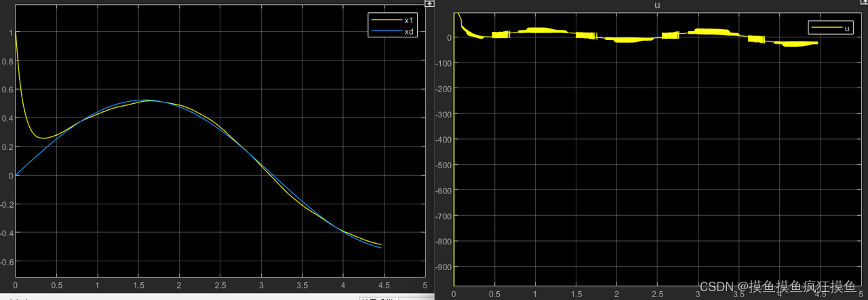Click x-axis tick "4.5" under left plot
Screen dimensions: 868x300
point(384,285)
